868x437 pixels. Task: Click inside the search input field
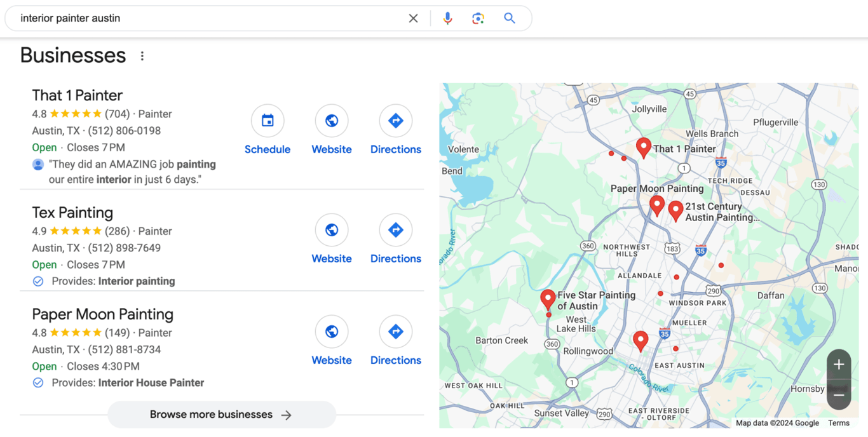[191, 18]
